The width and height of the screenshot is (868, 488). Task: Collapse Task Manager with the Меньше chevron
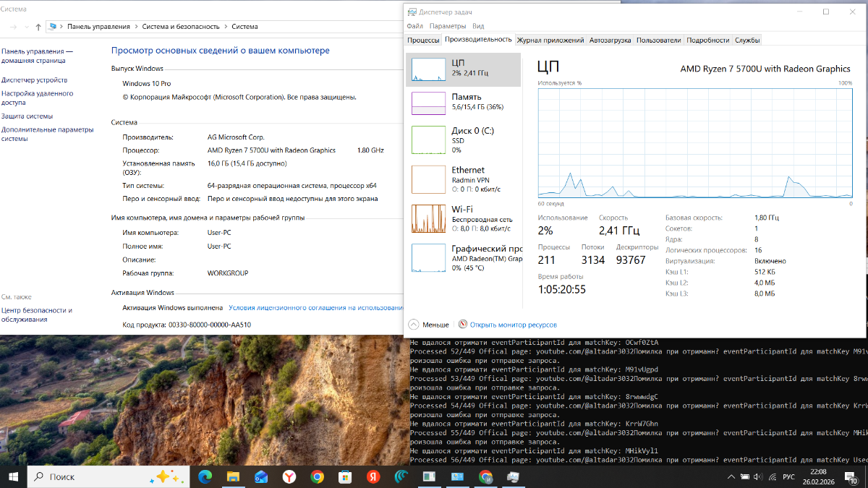(414, 325)
